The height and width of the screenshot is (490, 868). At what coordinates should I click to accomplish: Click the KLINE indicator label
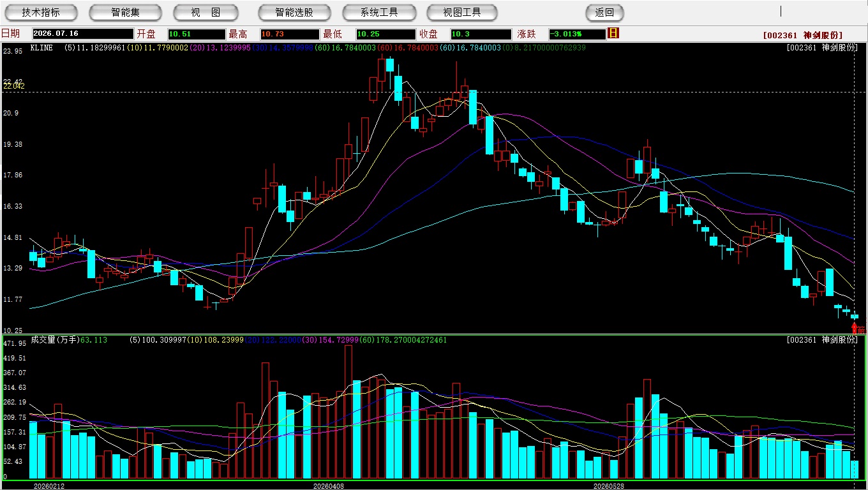click(x=41, y=48)
